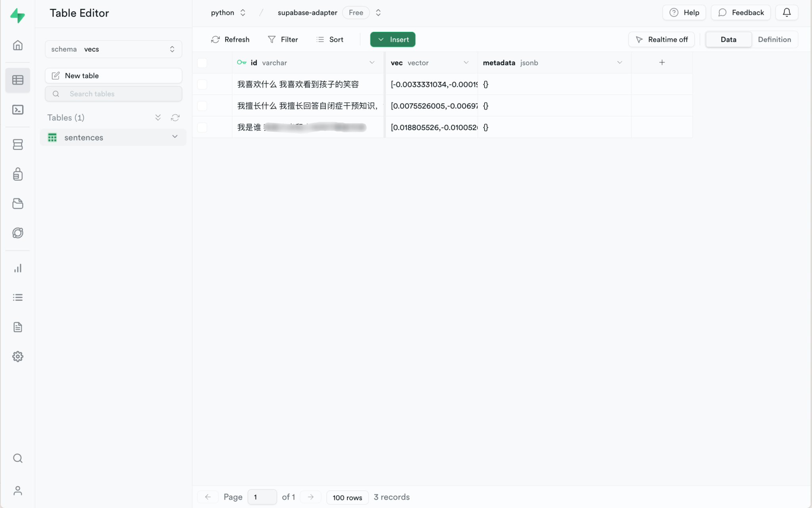
Task: Click the vec cell starting [-0.0033331034
Action: (431, 84)
